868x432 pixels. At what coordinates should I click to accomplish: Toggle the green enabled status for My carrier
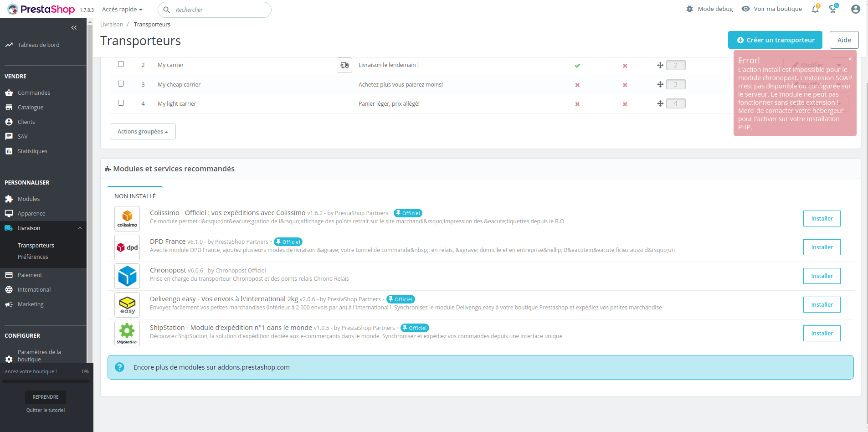point(577,66)
